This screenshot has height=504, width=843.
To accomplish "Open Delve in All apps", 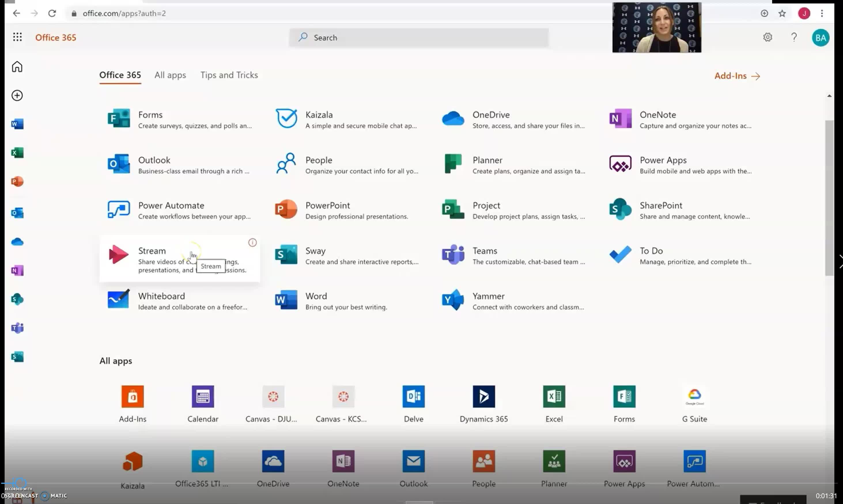I will point(413,404).
